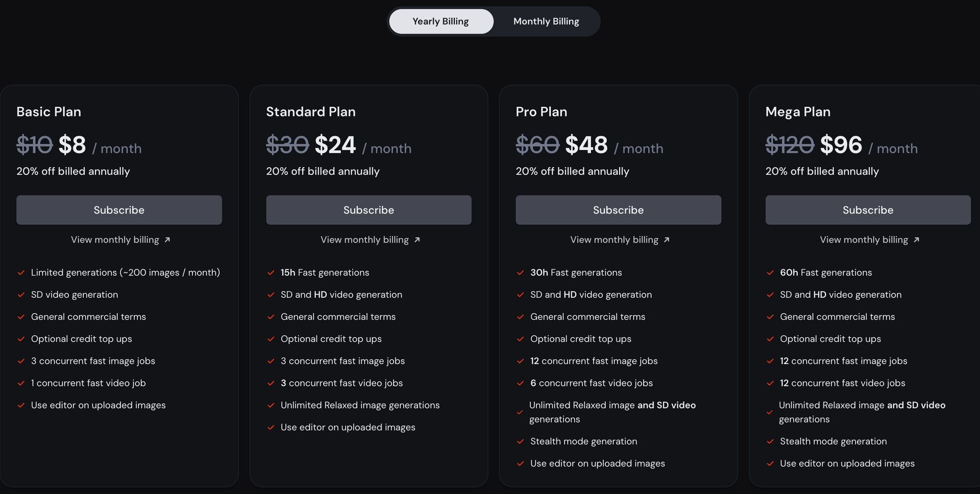Open View monthly billing link under Basic Plan
980x494 pixels.
click(120, 240)
